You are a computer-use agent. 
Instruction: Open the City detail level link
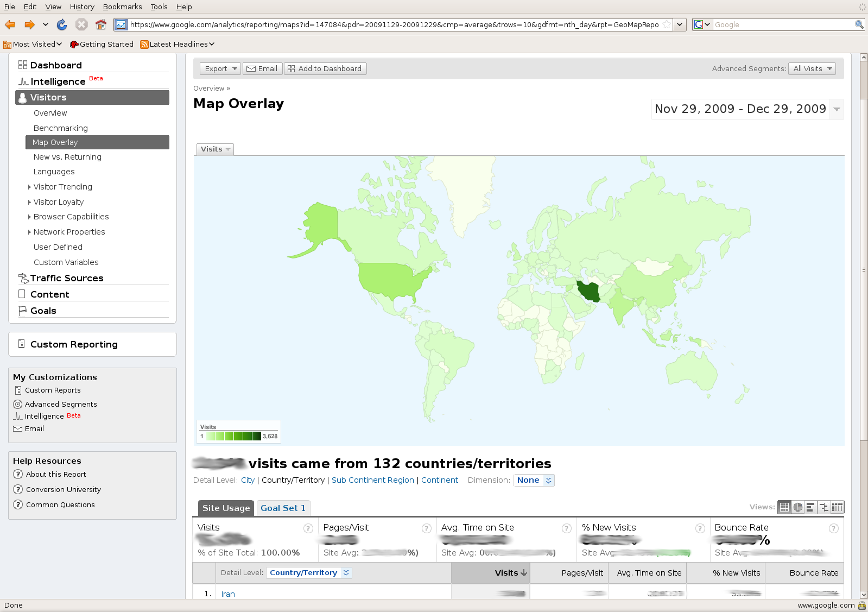click(248, 480)
